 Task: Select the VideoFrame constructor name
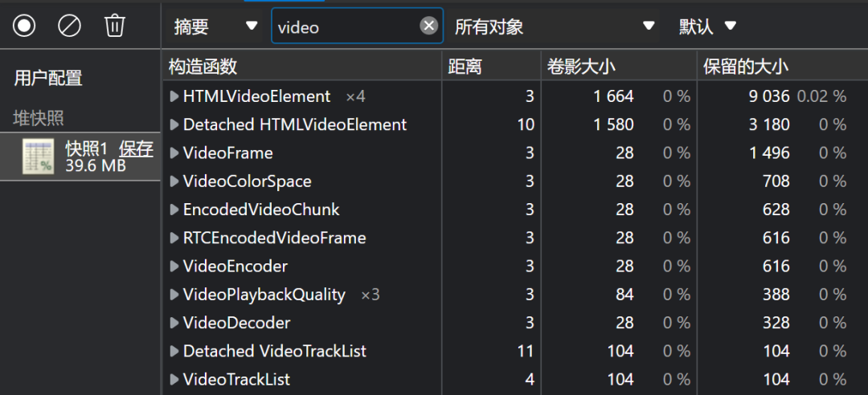coord(228,153)
